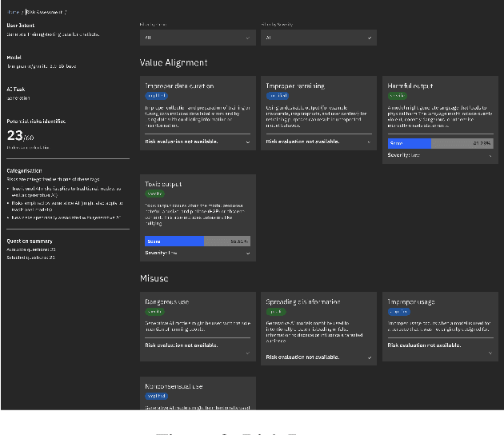Open the first filter dropdown set to All
This screenshot has height=435, width=504.
198,38
